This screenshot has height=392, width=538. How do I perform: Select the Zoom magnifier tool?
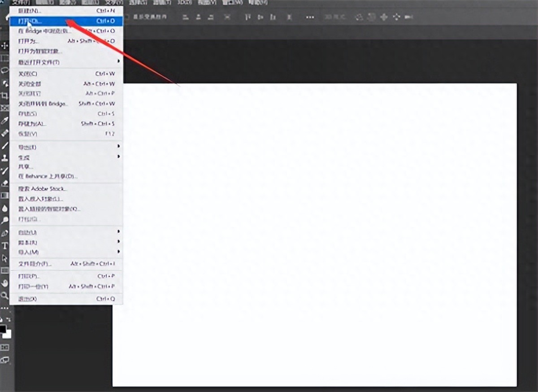coord(5,296)
